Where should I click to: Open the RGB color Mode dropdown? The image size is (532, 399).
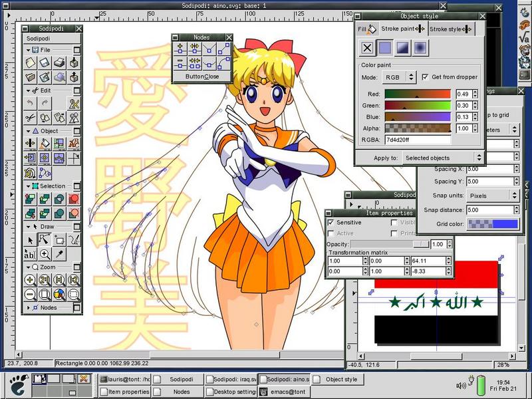(x=399, y=77)
